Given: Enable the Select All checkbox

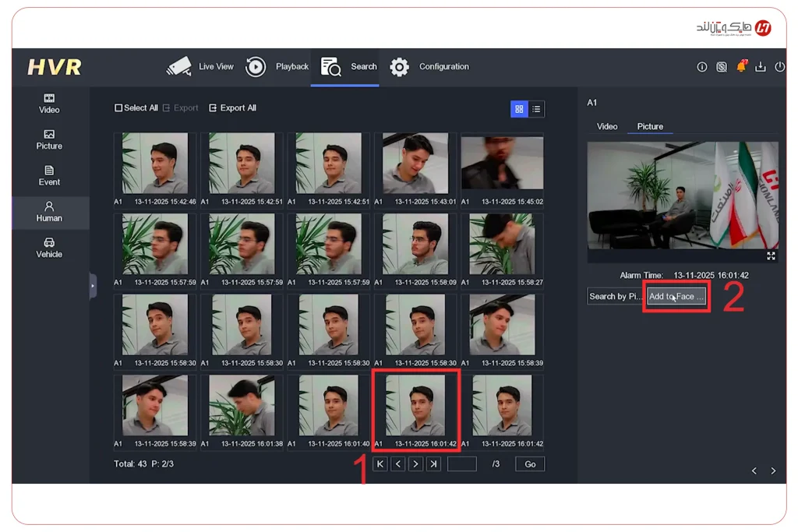Looking at the screenshot, I should click(118, 107).
